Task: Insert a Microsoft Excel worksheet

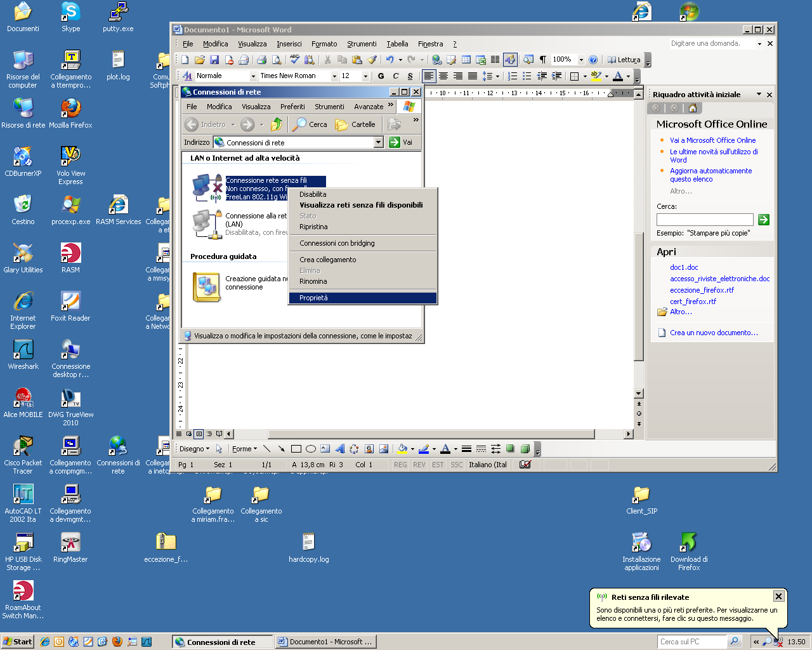Action: coord(480,60)
